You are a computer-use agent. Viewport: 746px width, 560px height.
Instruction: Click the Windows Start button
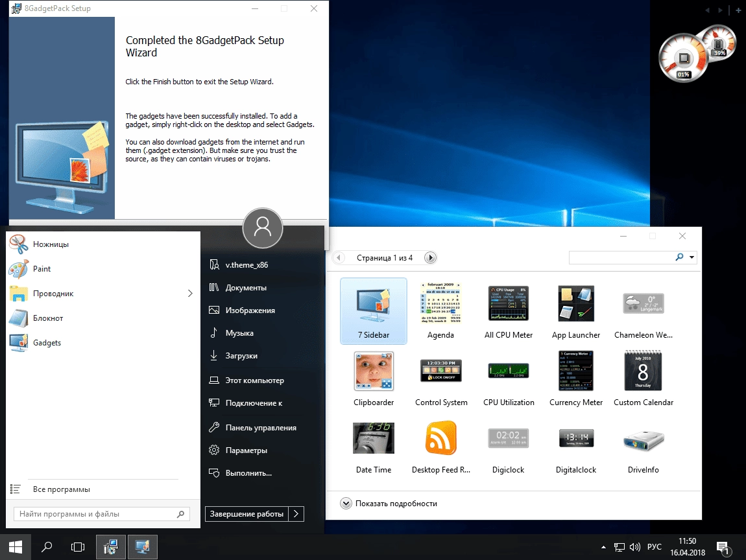click(15, 547)
